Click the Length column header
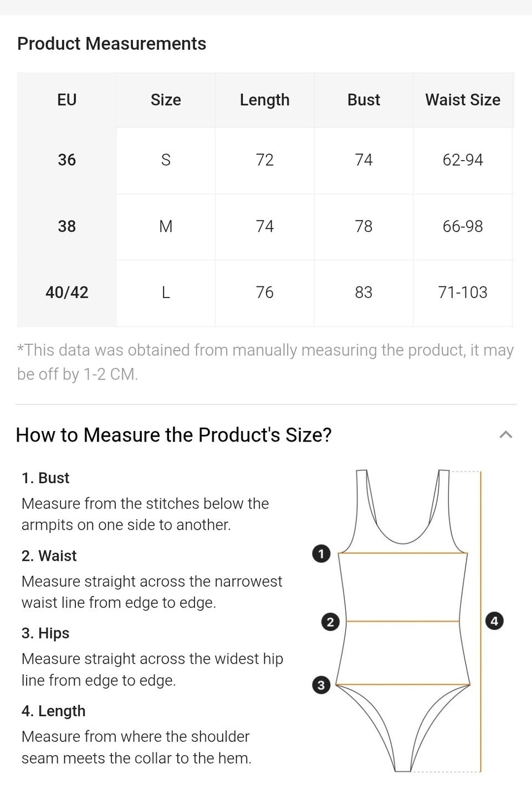The image size is (532, 795). (264, 100)
